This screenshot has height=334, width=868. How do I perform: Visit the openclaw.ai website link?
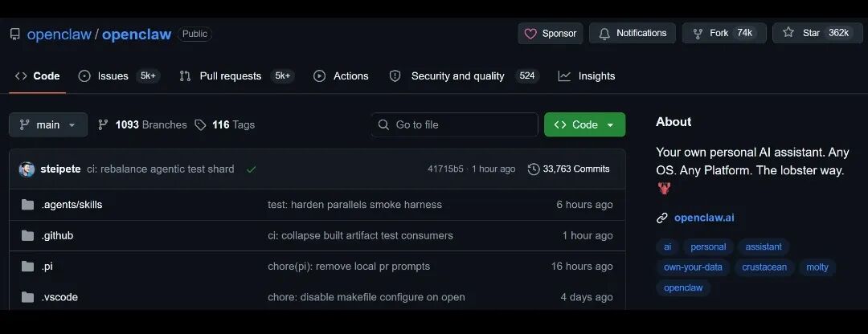click(x=704, y=218)
